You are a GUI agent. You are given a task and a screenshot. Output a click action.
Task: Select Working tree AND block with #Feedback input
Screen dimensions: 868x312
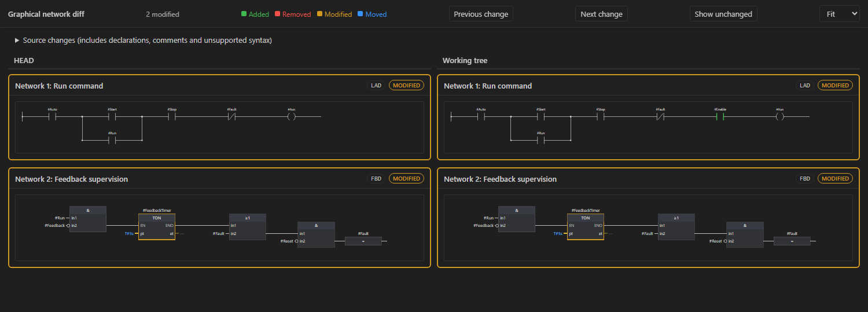(517, 219)
